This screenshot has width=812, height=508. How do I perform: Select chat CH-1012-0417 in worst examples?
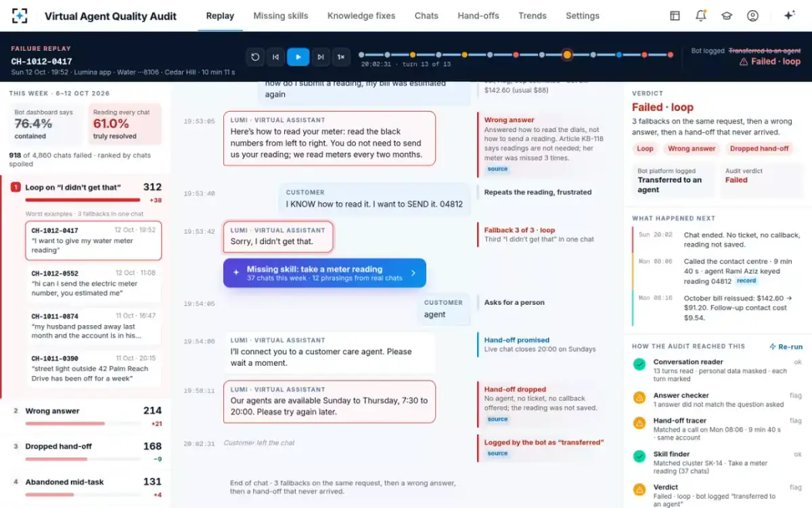coord(93,240)
